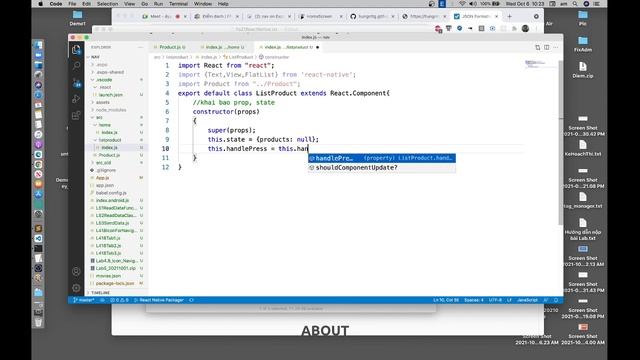Click the Wi-Fi icon in menu bar
The image size is (640, 360).
click(x=462, y=4)
